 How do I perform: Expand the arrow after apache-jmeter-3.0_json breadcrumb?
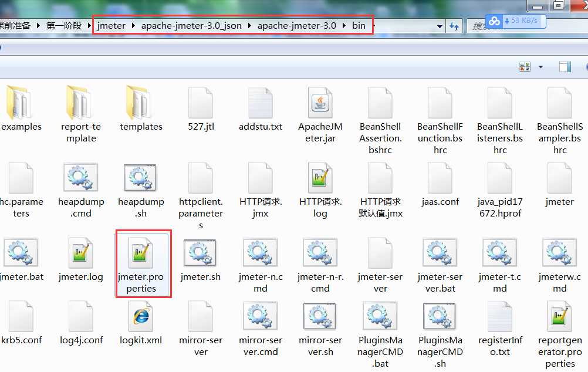[x=249, y=25]
